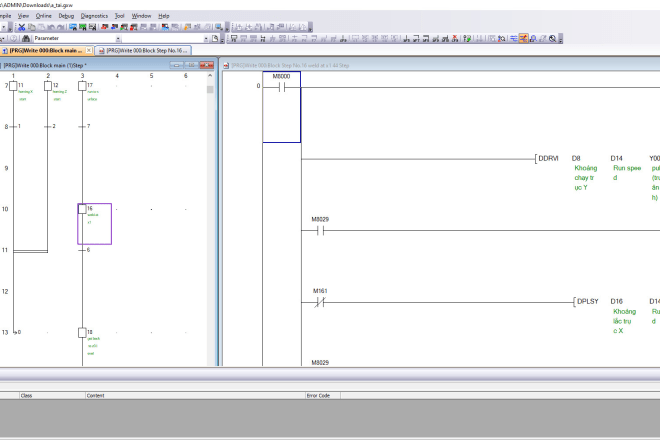The width and height of the screenshot is (660, 440).
Task: Click the Error Code column header
Action: [x=323, y=395]
